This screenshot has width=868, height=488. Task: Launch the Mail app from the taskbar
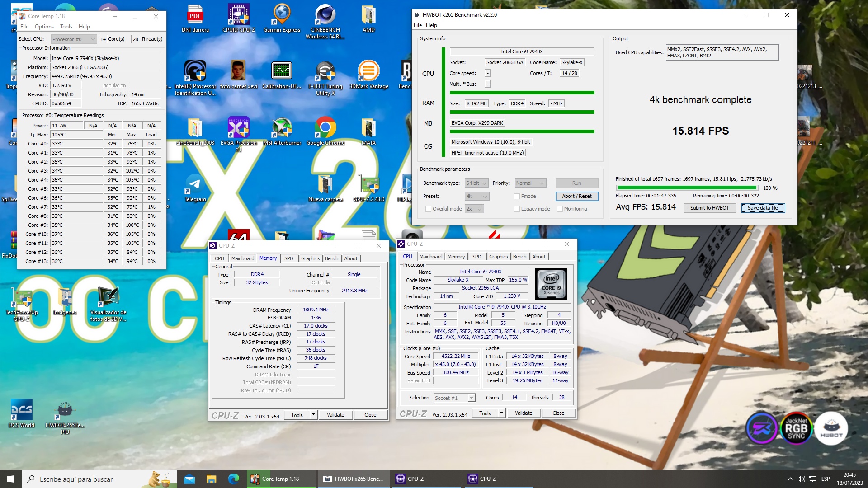pos(189,479)
